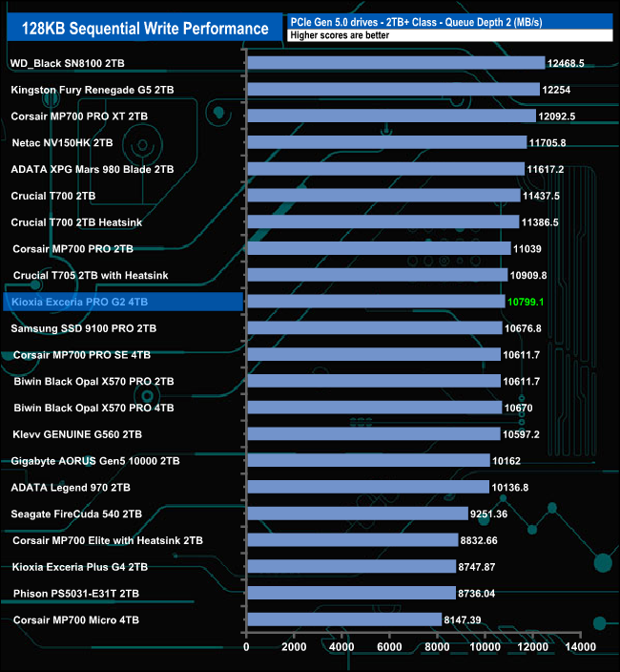Click the axis label 4000
Screen dimensions: 620x672
click(341, 647)
